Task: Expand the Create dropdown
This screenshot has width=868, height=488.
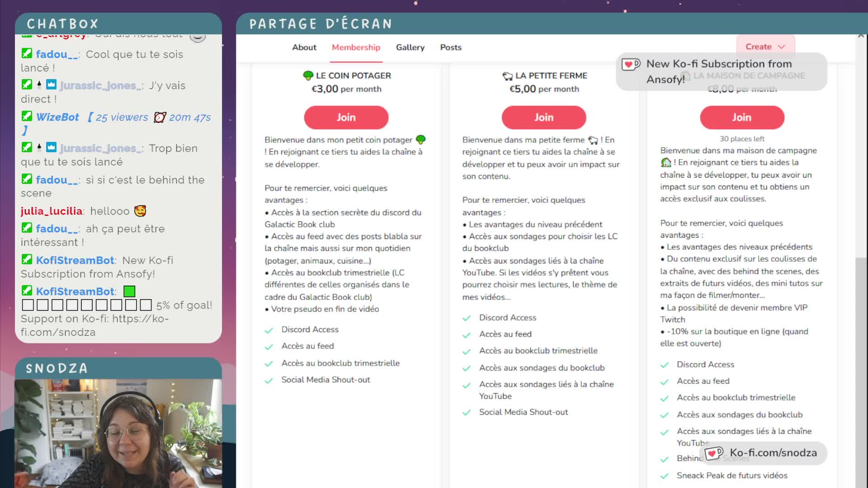Action: point(765,47)
